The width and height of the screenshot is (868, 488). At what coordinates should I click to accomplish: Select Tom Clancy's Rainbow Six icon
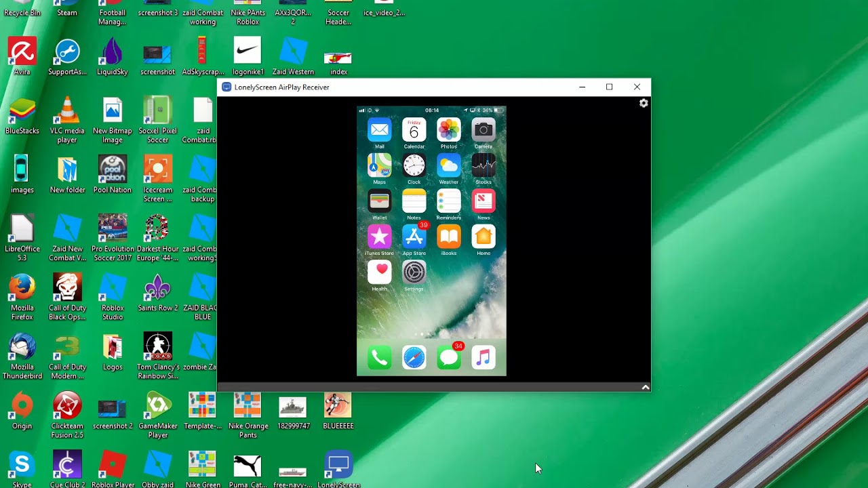[x=157, y=357]
